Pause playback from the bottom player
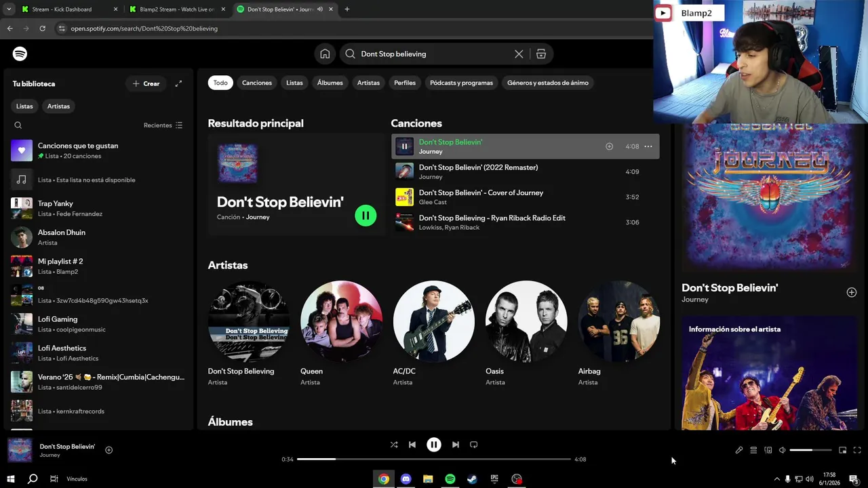 pos(434,445)
